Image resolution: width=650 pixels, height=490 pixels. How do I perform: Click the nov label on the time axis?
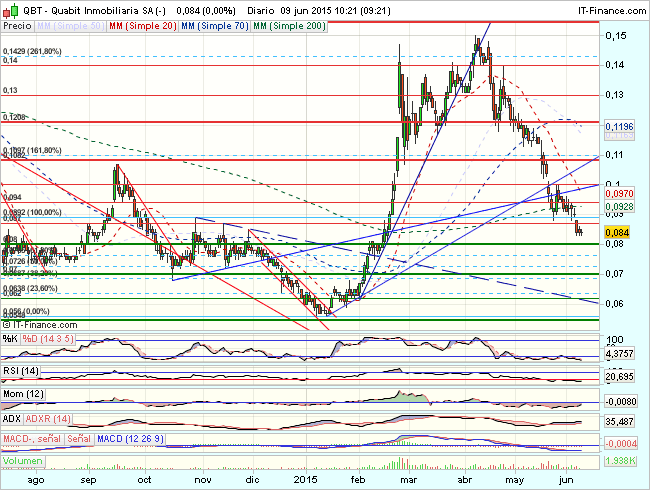(x=203, y=480)
